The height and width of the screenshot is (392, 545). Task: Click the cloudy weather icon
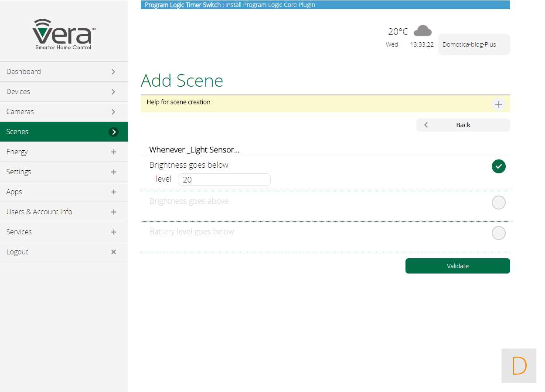click(422, 31)
